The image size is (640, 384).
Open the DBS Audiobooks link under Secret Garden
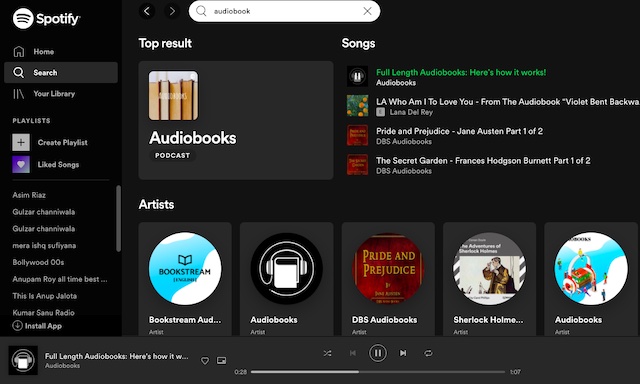(x=404, y=171)
